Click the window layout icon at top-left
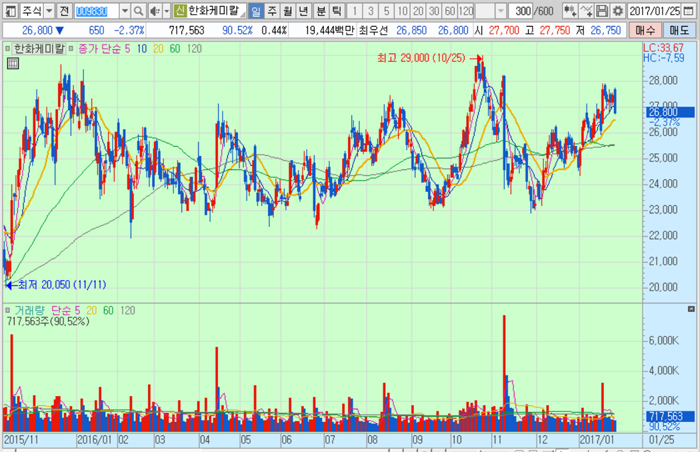The image size is (700, 452). [x=9, y=10]
